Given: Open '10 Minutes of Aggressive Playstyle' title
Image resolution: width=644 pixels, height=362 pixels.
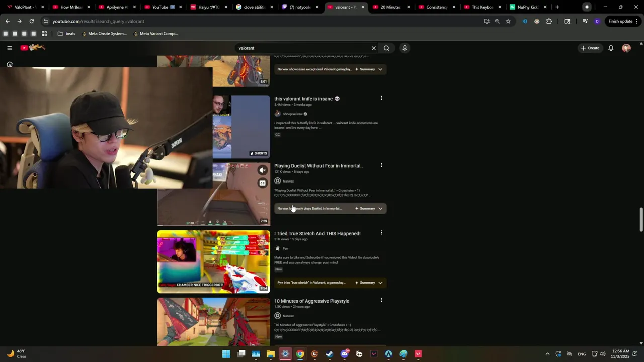Looking at the screenshot, I should [x=311, y=301].
